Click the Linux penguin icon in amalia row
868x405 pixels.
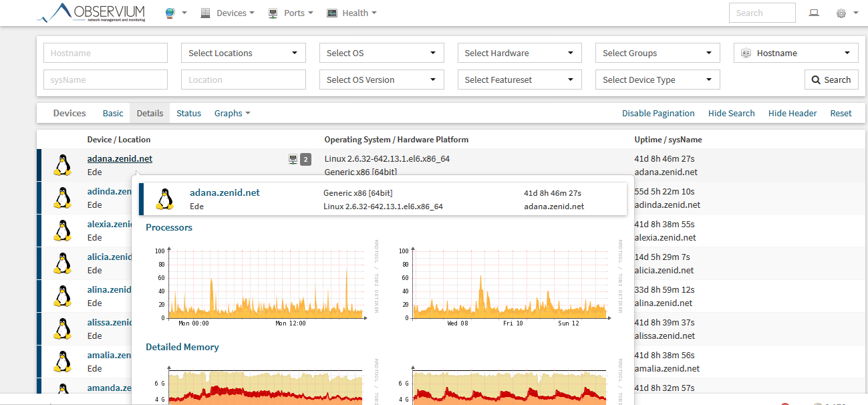click(63, 362)
